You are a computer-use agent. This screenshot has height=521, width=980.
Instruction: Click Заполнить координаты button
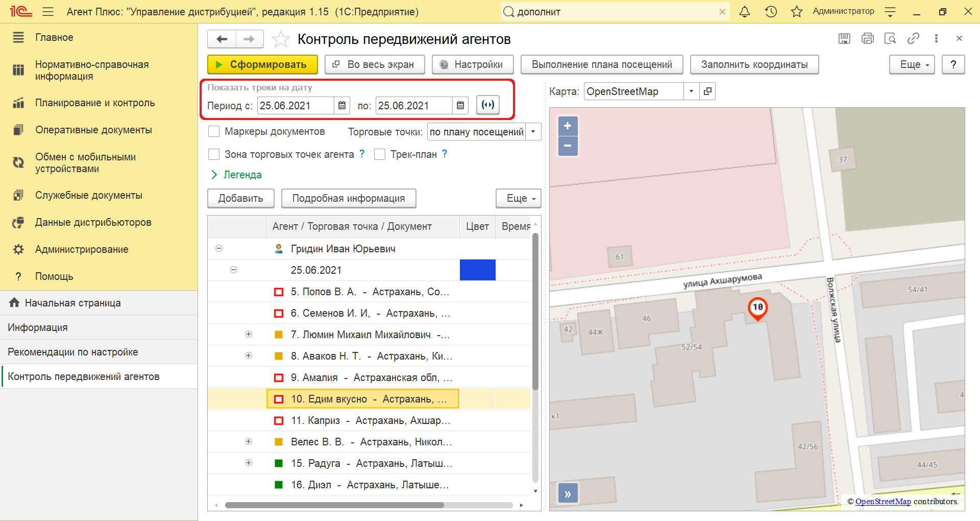click(x=754, y=65)
